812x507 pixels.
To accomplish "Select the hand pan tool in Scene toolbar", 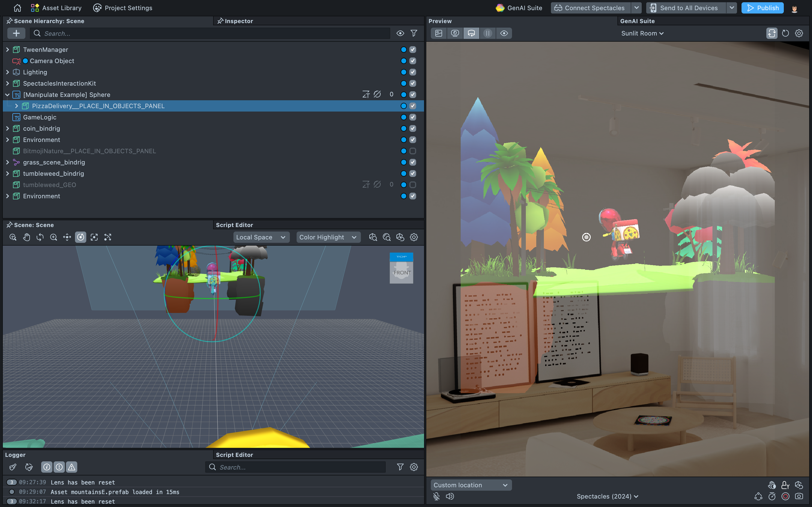I will coord(27,237).
